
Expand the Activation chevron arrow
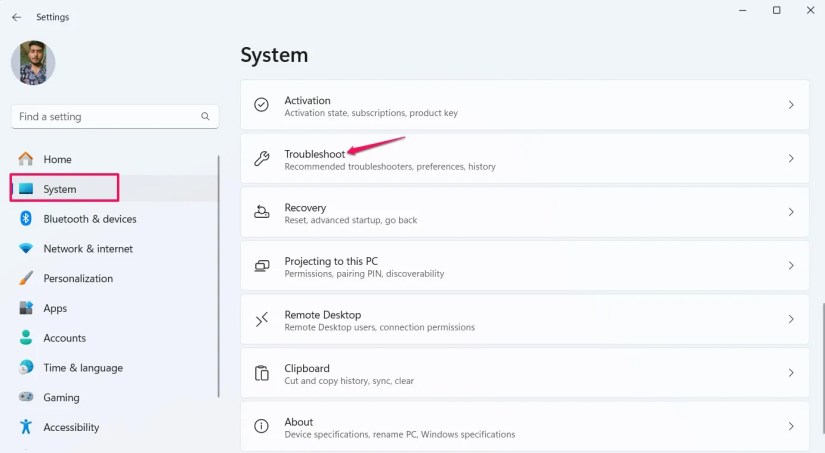tap(791, 105)
